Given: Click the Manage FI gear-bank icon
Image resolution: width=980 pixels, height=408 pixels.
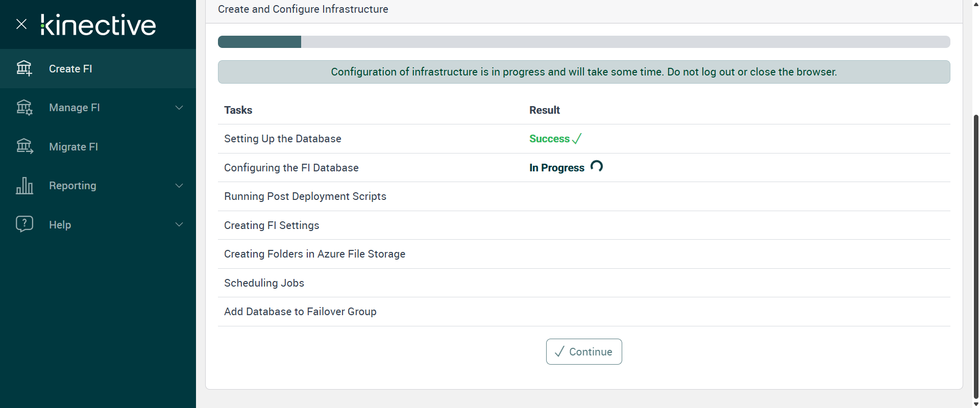Looking at the screenshot, I should pyautogui.click(x=24, y=108).
